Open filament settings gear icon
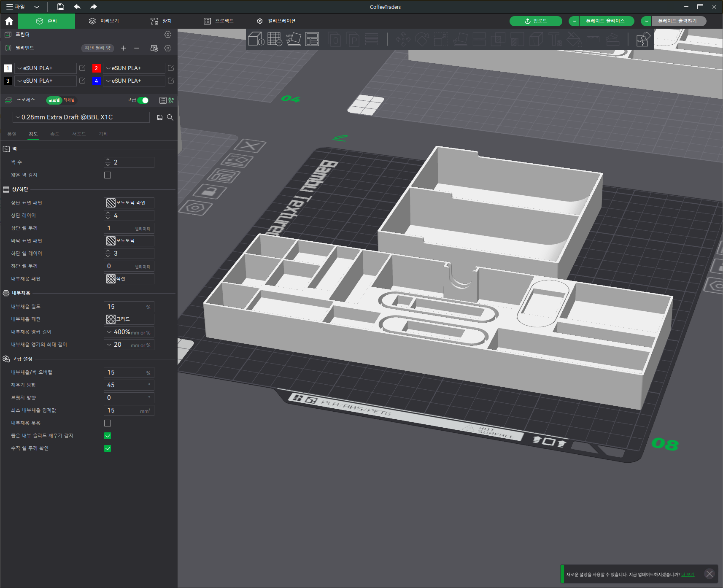This screenshot has width=723, height=588. pyautogui.click(x=168, y=48)
